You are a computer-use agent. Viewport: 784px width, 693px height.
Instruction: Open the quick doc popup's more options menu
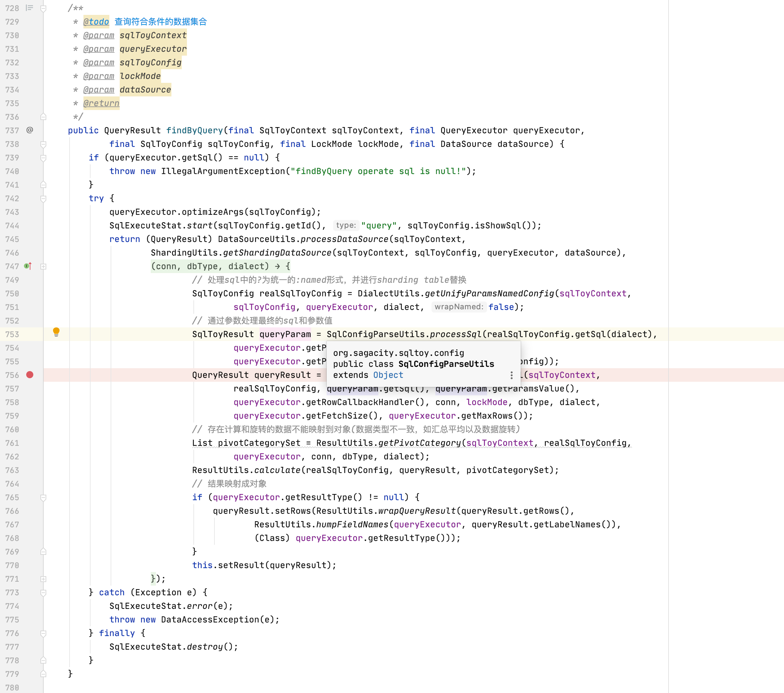[x=511, y=375]
